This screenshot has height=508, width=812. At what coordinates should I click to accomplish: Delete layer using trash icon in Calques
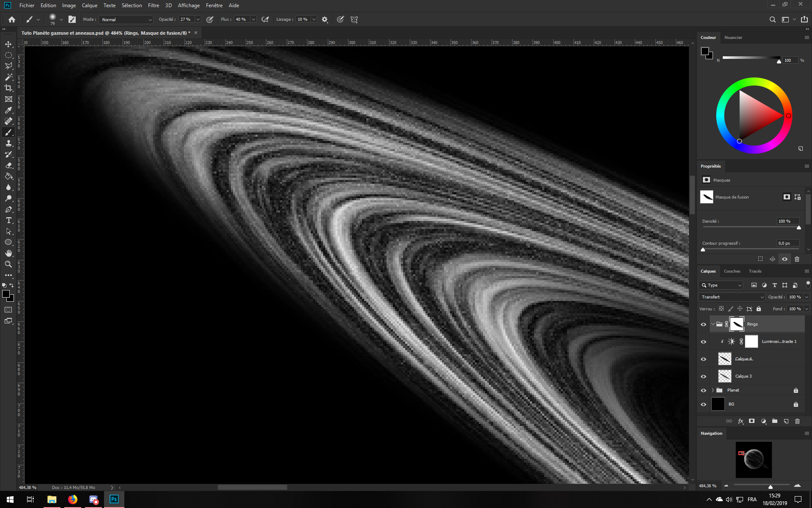tap(797, 421)
